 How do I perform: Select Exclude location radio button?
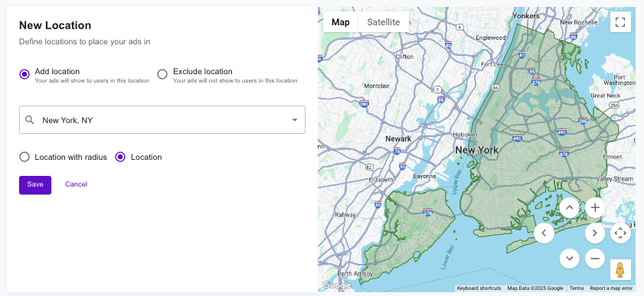[x=162, y=74]
